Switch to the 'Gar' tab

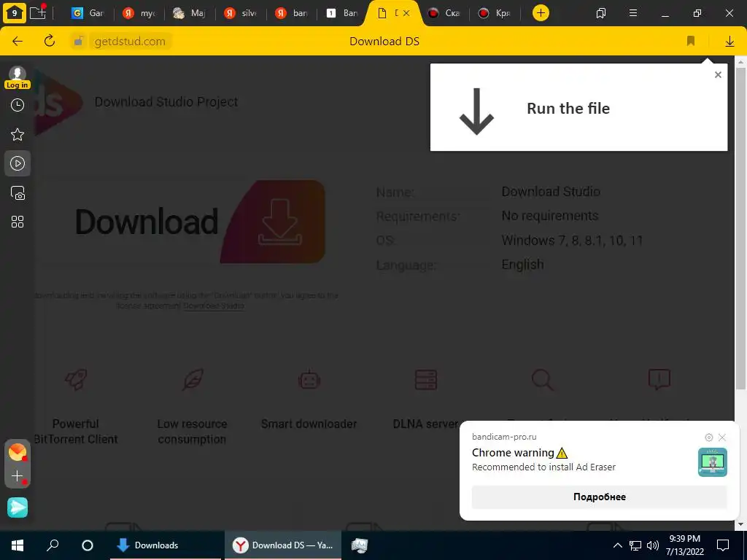tap(88, 13)
